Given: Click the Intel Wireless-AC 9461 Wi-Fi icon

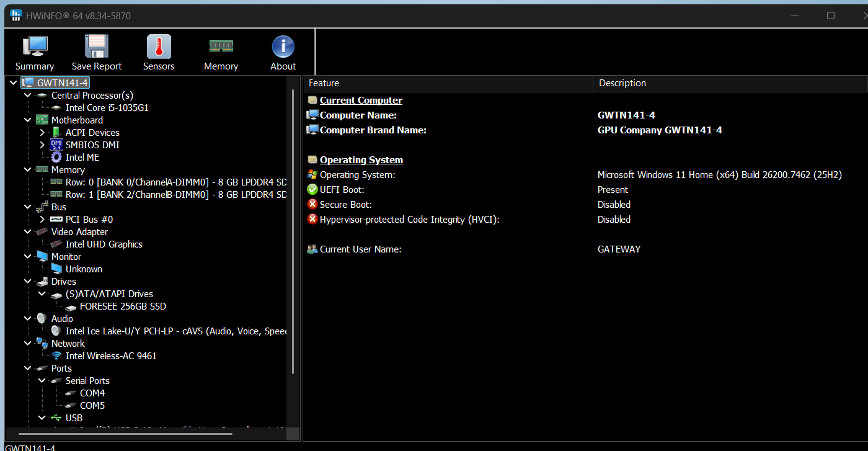Looking at the screenshot, I should [56, 355].
